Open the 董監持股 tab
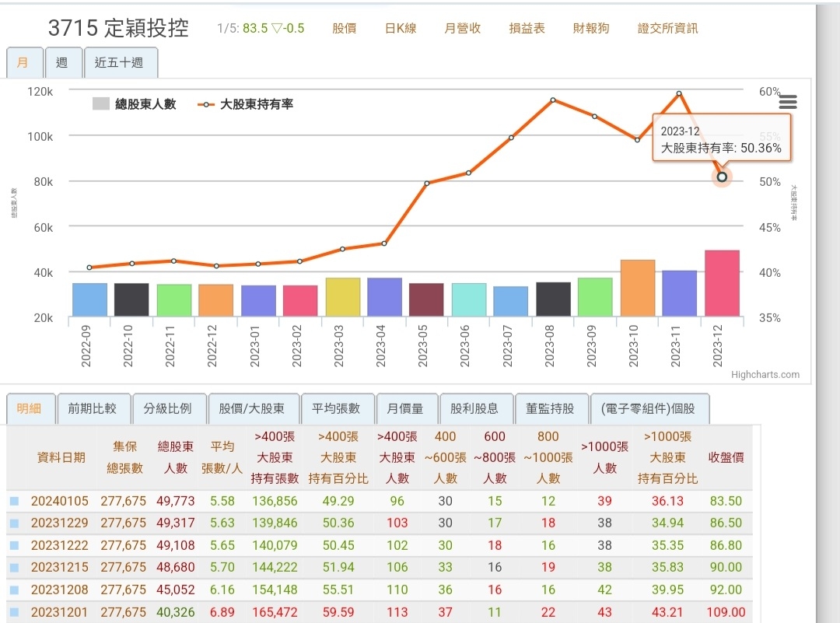 click(552, 408)
